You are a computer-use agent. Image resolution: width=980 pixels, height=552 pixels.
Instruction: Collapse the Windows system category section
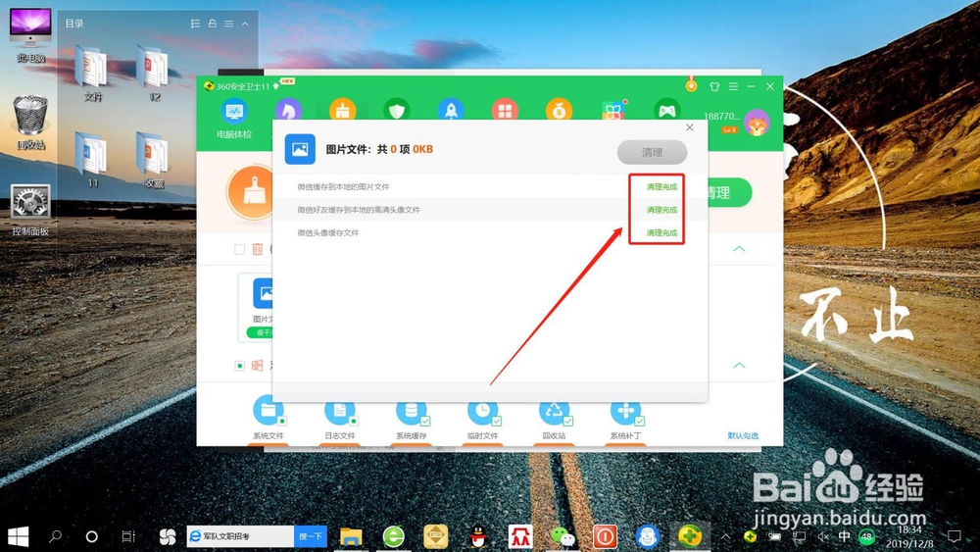point(739,365)
